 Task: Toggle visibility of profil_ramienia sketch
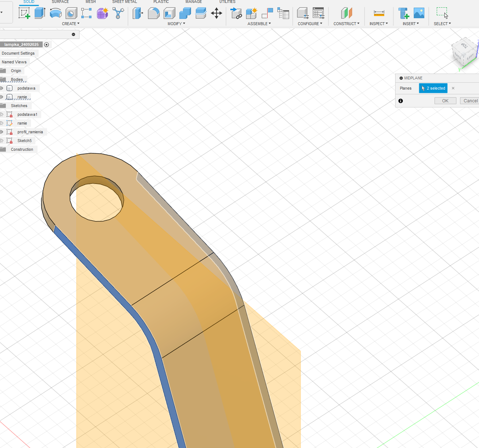pyautogui.click(x=2, y=132)
